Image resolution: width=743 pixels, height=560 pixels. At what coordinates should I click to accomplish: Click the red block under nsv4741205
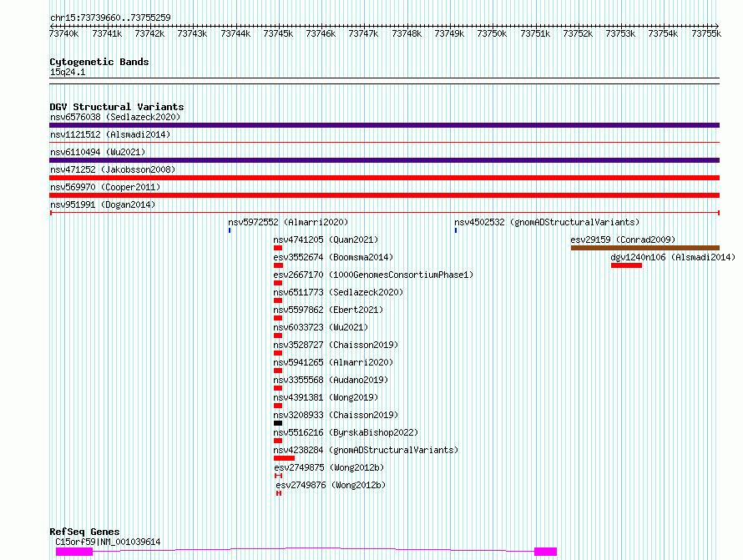(278, 248)
